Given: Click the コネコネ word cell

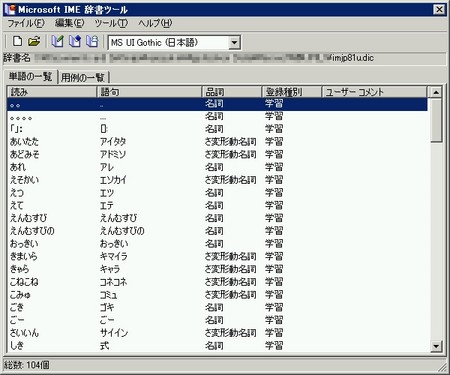Looking at the screenshot, I should click(114, 282).
